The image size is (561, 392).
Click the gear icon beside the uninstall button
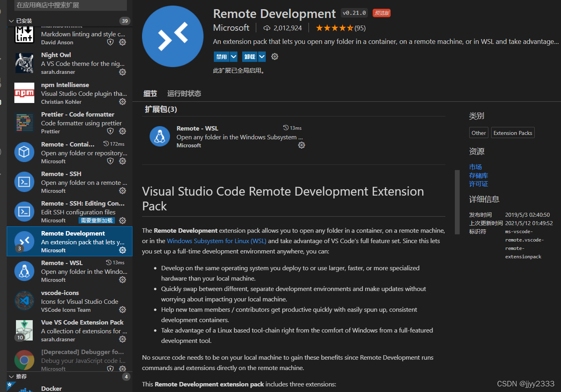275,57
